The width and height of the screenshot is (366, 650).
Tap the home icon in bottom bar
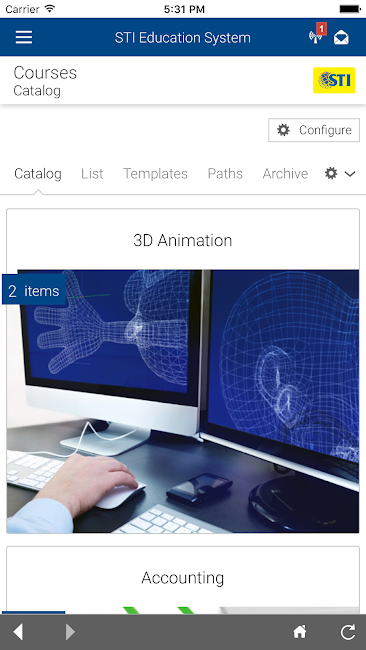coord(300,632)
